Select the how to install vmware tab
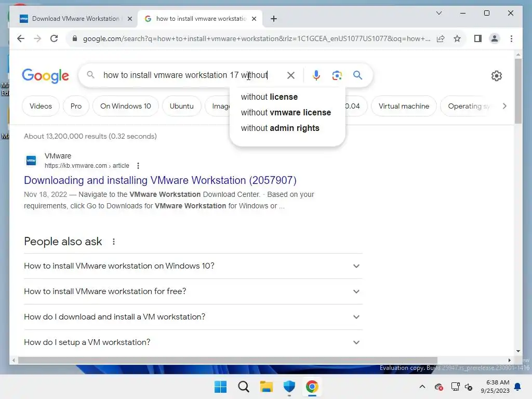The image size is (532, 399). pos(201,19)
